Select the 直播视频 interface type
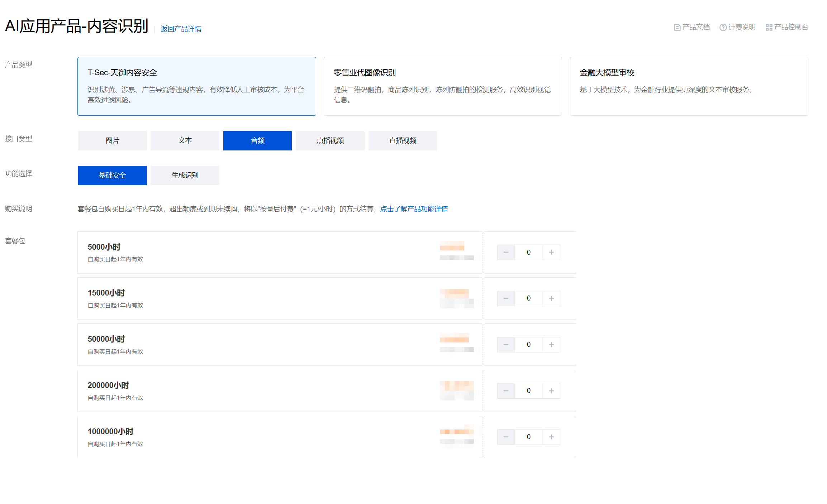This screenshot has height=504, width=827. click(x=403, y=141)
